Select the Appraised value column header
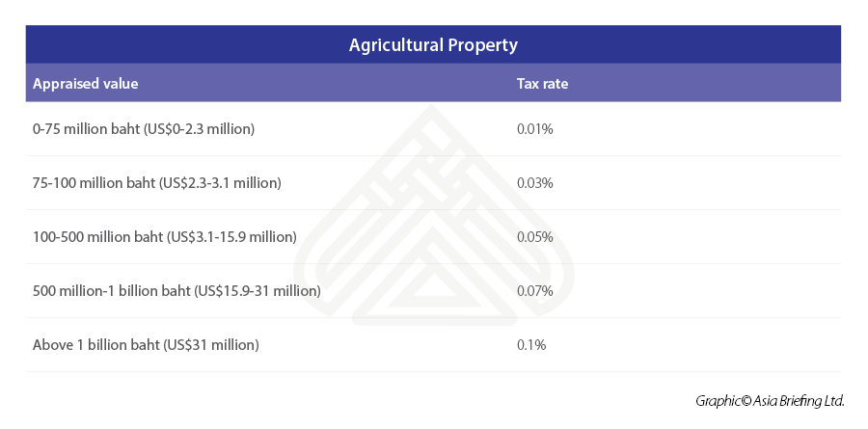Screen dimensions: 868x429 86,84
